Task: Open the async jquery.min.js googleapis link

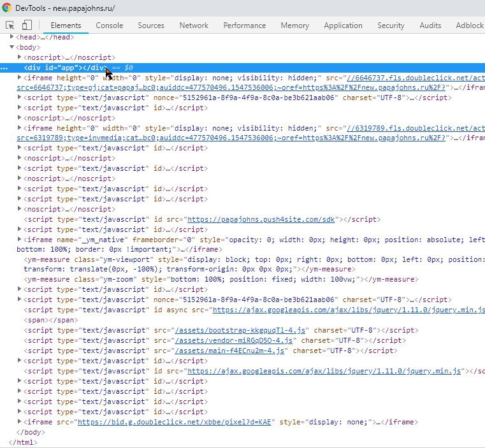Action: tap(349, 310)
